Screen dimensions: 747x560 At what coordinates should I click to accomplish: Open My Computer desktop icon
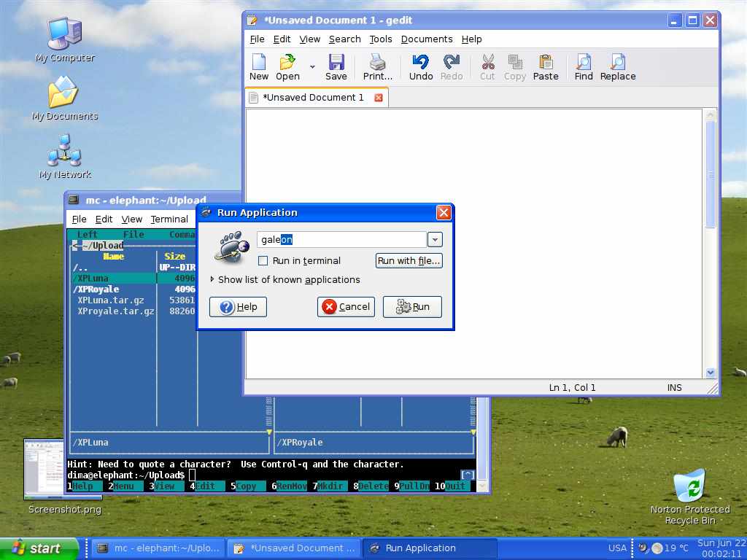(65, 40)
